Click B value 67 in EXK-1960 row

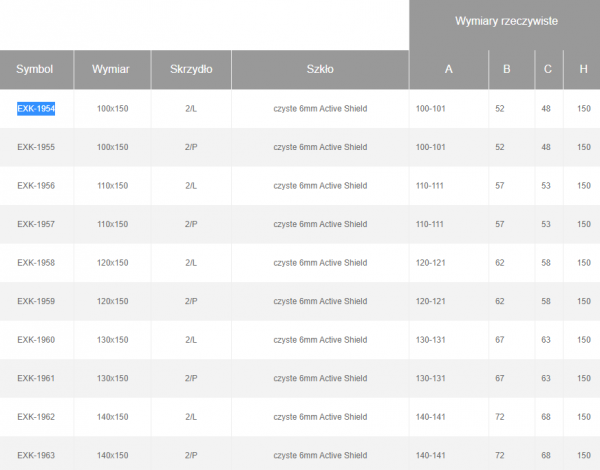point(500,340)
